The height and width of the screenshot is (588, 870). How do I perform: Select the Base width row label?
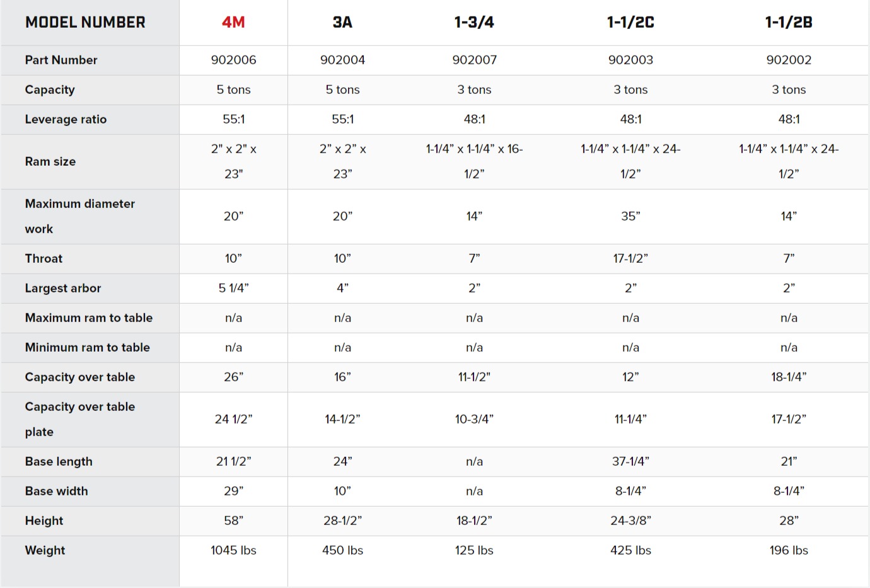point(57,491)
